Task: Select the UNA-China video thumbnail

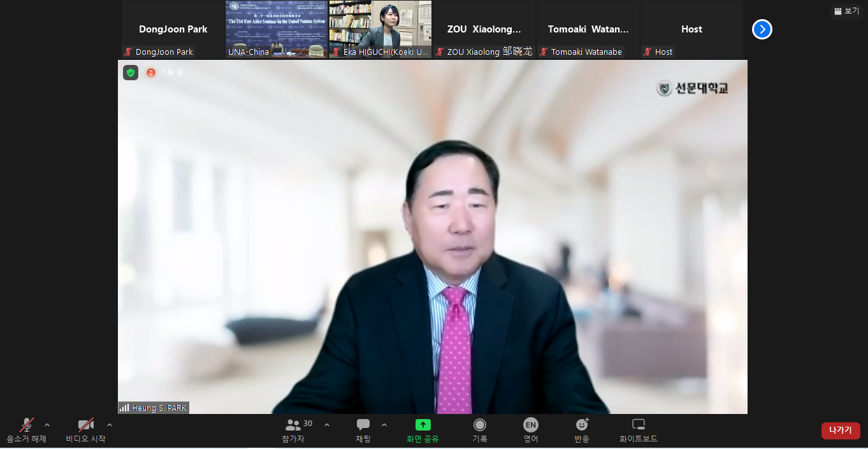Action: (277, 29)
